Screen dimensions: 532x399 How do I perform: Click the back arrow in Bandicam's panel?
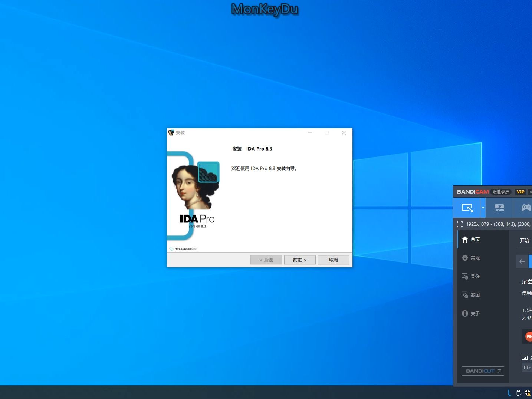522,261
